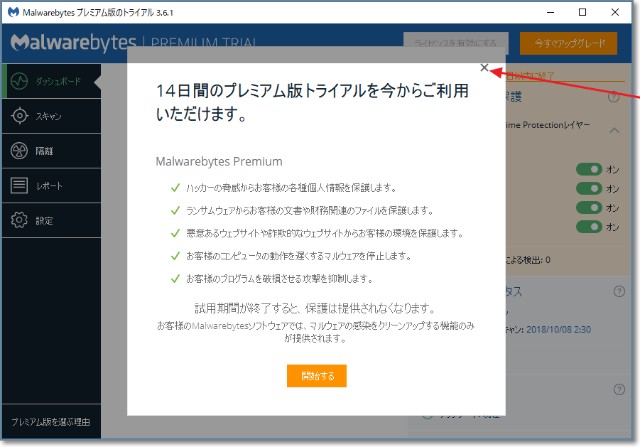Image resolution: width=640 pixels, height=447 pixels.
Task: Toggle the first protection layer switch
Action: click(x=589, y=169)
